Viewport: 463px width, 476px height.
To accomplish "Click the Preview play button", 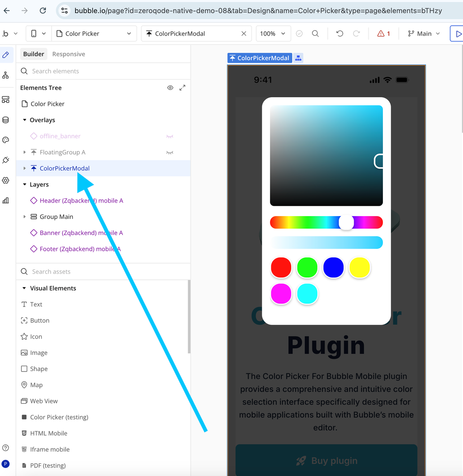I will [457, 33].
